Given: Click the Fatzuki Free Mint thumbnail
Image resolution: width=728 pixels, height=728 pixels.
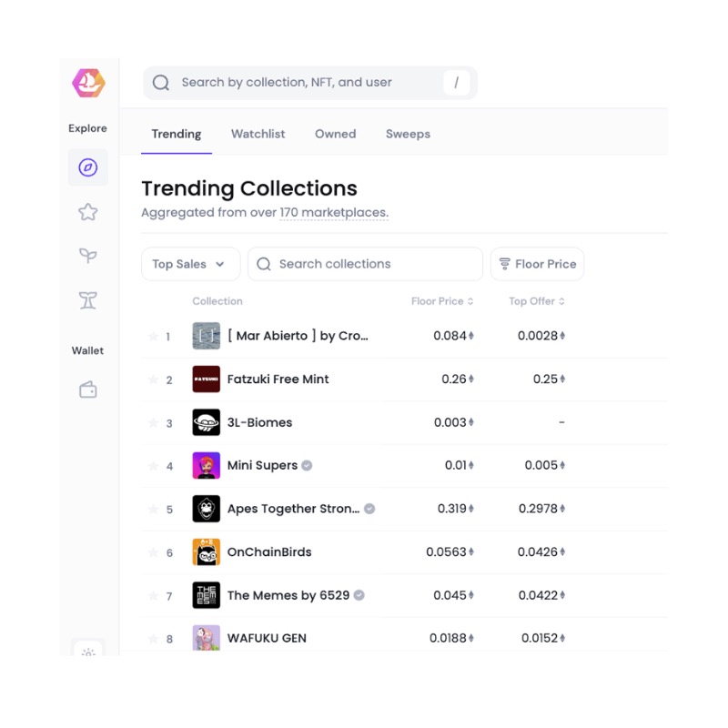Looking at the screenshot, I should coord(207,379).
